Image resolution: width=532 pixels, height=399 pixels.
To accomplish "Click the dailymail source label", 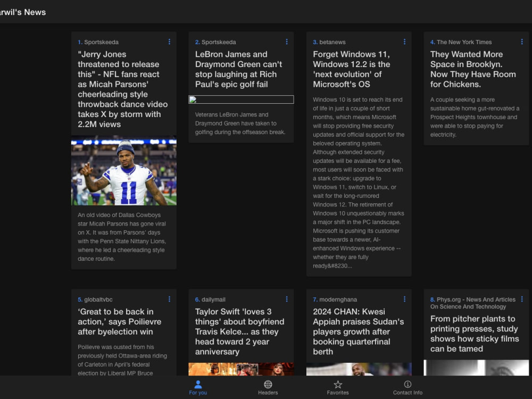I will (x=213, y=300).
